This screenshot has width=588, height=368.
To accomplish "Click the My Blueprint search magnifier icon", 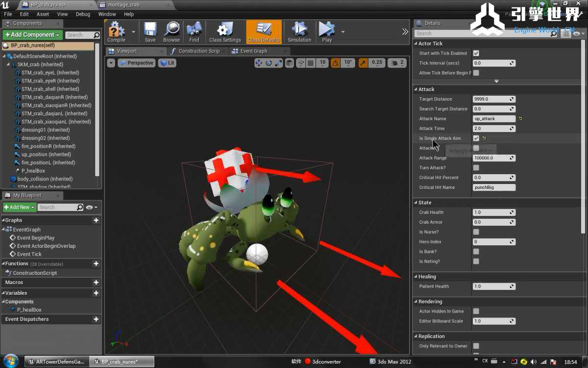I will 80,207.
